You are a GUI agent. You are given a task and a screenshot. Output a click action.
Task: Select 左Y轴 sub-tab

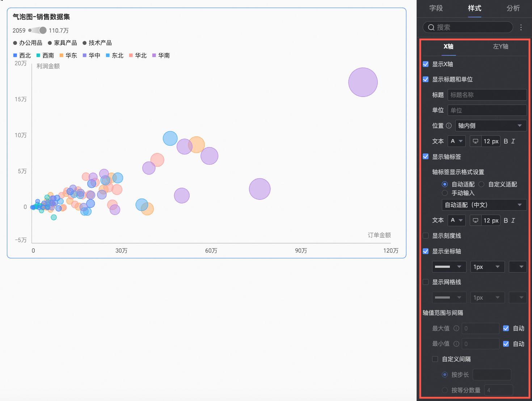pos(501,46)
